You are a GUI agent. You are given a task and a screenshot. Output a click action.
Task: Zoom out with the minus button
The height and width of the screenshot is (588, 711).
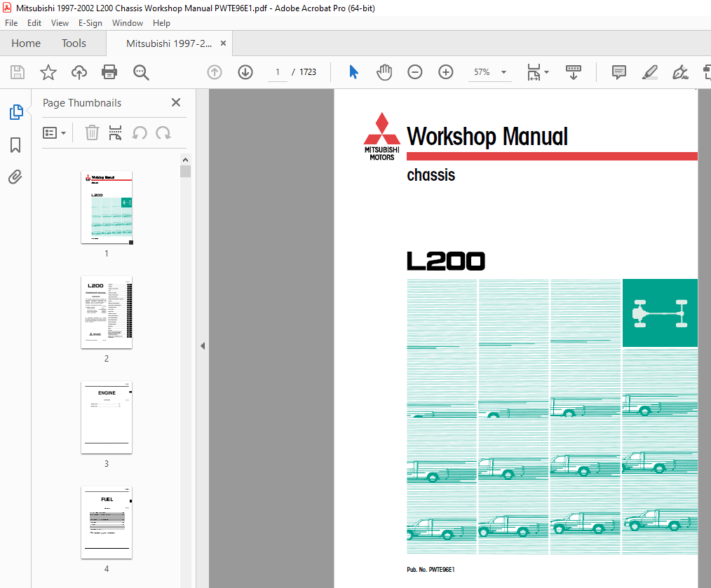pyautogui.click(x=415, y=72)
